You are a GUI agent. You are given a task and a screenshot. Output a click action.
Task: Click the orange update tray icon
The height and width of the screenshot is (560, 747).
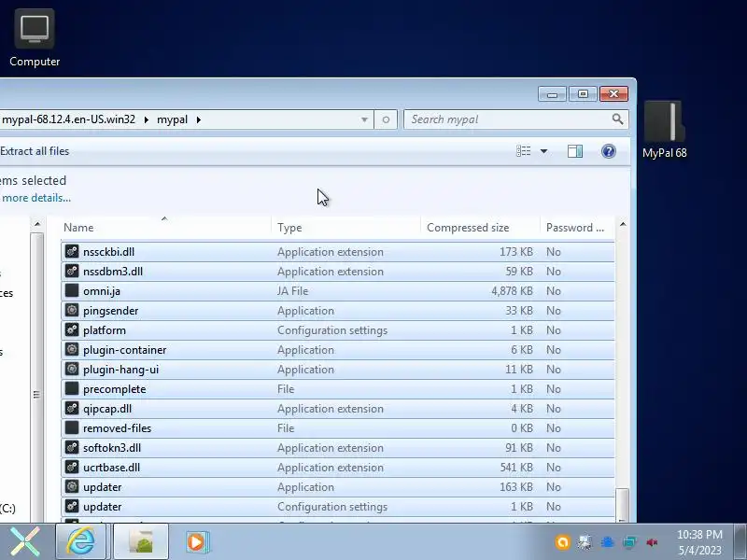click(x=562, y=542)
